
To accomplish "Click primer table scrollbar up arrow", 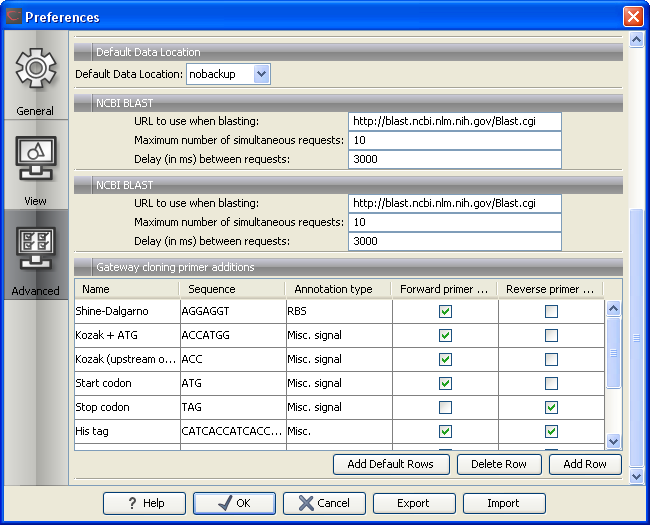I will pyautogui.click(x=614, y=308).
